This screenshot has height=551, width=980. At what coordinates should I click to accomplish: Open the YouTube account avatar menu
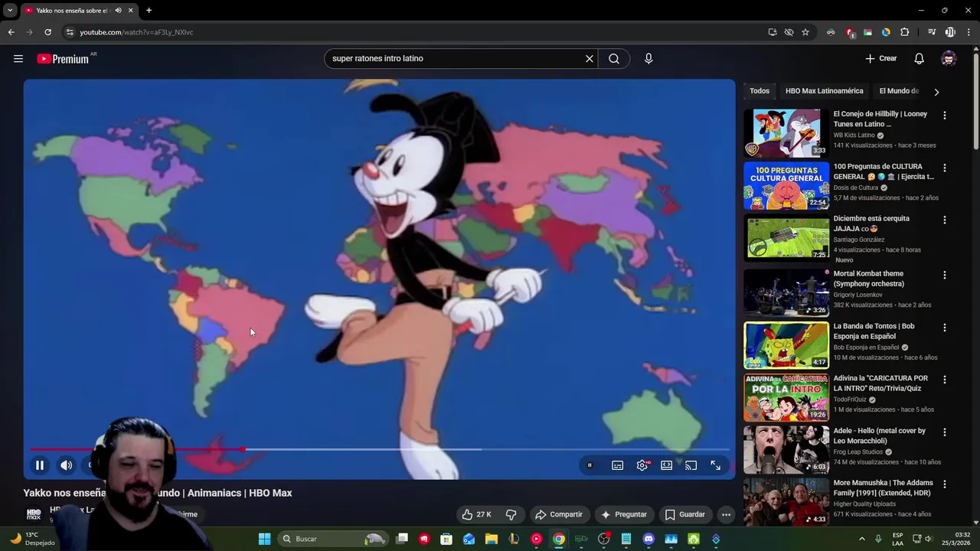click(949, 59)
